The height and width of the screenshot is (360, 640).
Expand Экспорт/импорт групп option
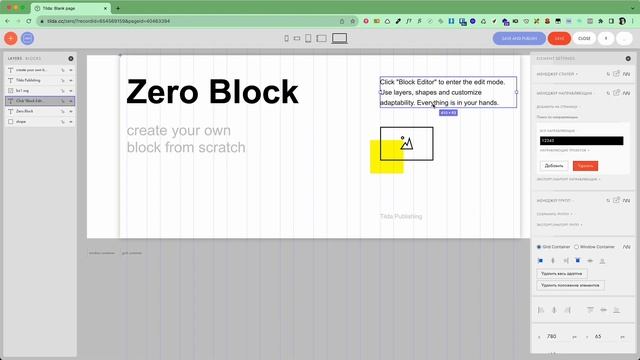559,224
